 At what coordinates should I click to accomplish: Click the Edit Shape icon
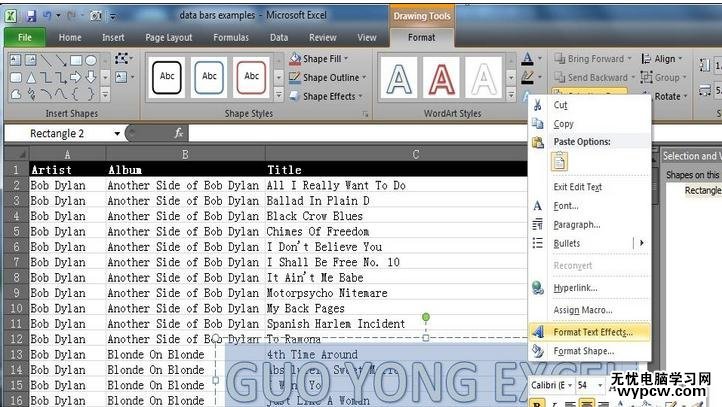(123, 58)
